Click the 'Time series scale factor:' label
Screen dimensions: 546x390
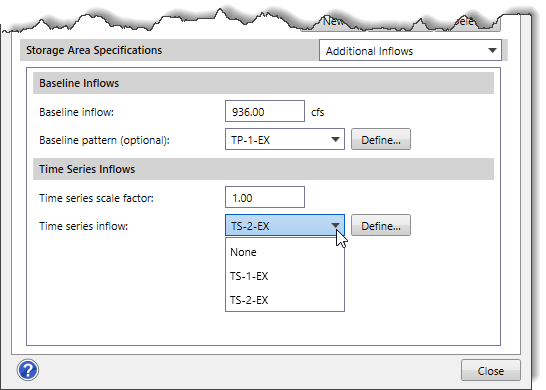(96, 198)
